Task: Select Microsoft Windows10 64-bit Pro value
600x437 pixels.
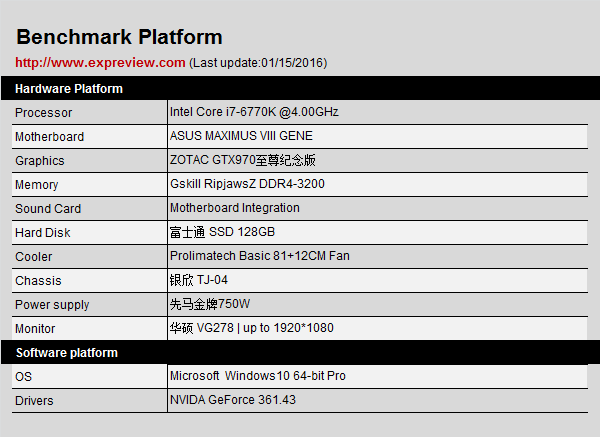Action: pos(258,376)
